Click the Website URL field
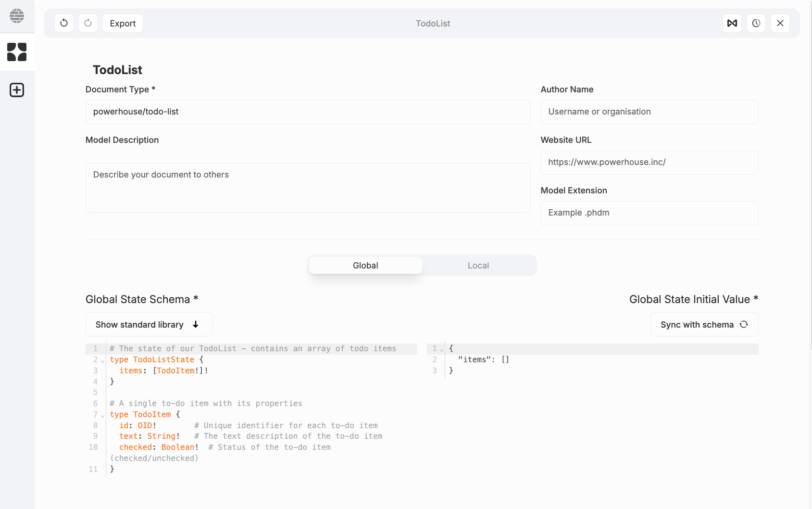This screenshot has height=509, width=812. (x=649, y=162)
